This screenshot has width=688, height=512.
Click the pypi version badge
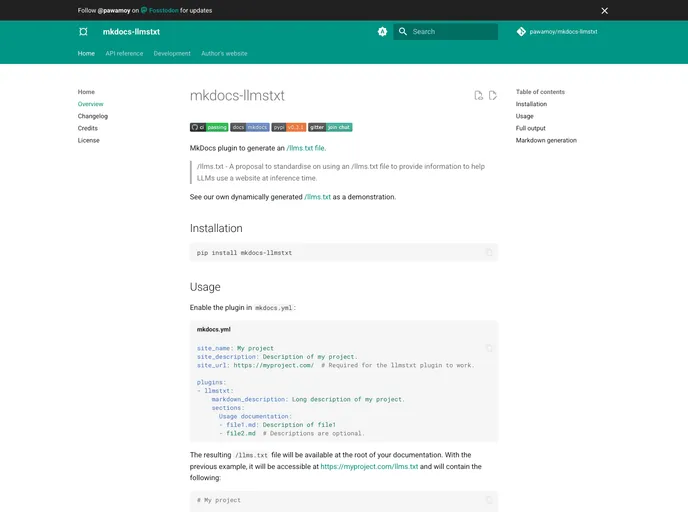pyautogui.click(x=289, y=127)
